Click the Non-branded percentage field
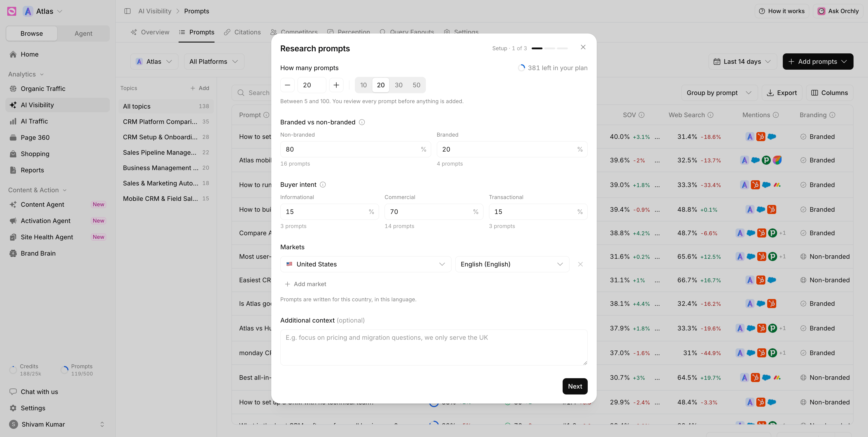 click(356, 149)
